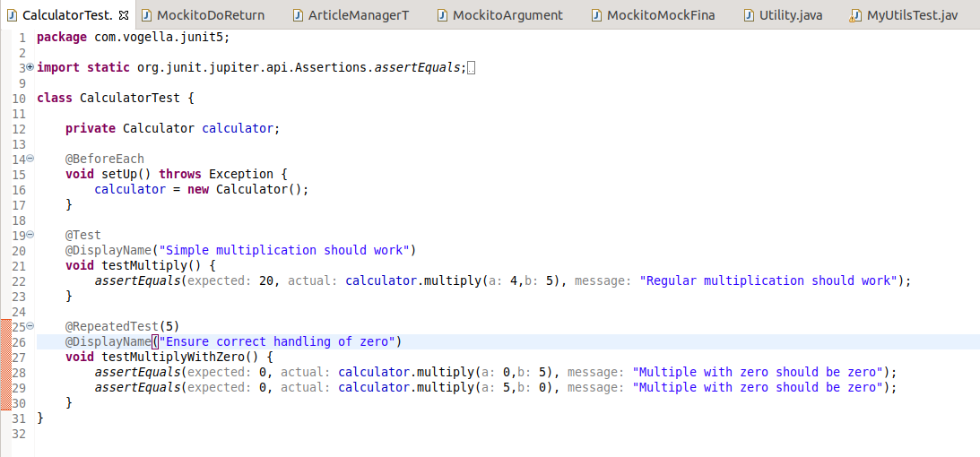Click the "Multiple with zero" string on line 28
This screenshot has width=980, height=457.
click(759, 372)
